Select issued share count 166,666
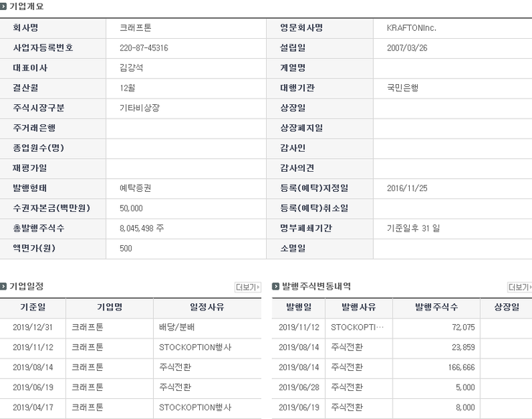Screen dimensions: 532x419 462,367
